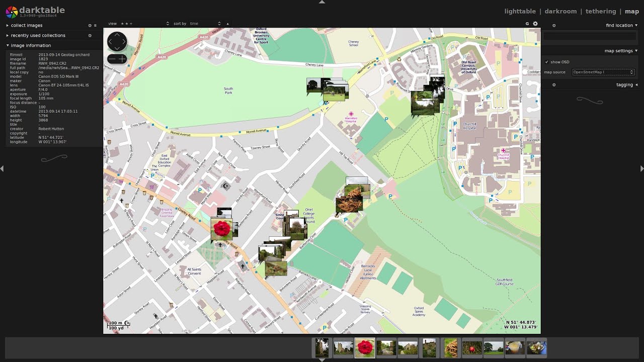Collapse left panel using left edge arrow
644x362 pixels.
click(x=2, y=168)
